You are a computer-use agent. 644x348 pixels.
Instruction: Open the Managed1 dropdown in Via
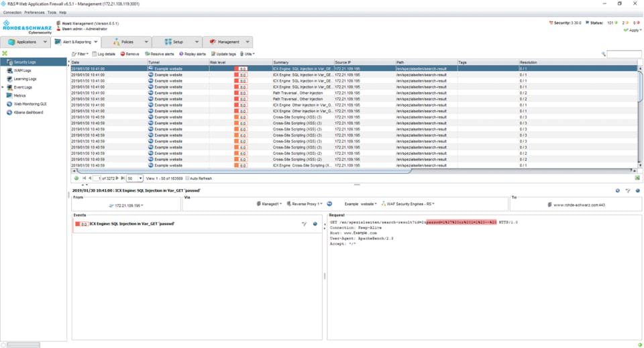pos(270,204)
